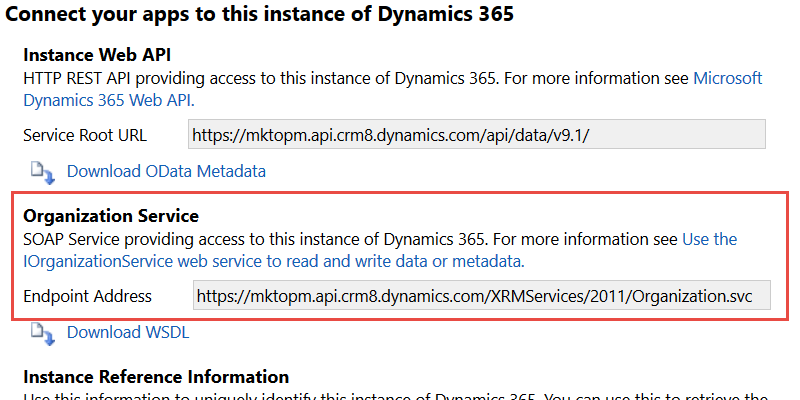Click the 'Service Root URL' label
Screen dimensions: 800x400
tap(85, 135)
